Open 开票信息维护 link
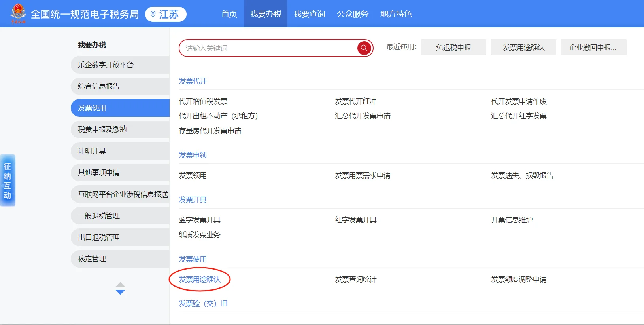Viewport: 644px width, 325px height. (512, 220)
